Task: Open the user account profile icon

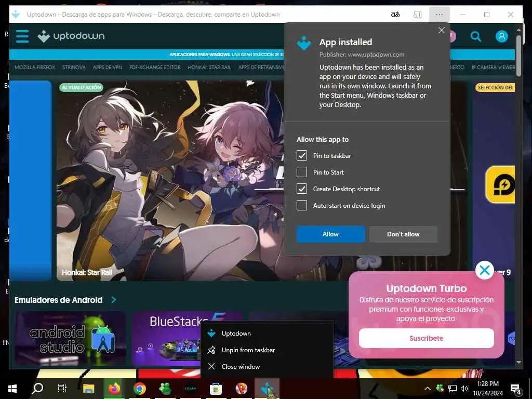Action: 501,36
